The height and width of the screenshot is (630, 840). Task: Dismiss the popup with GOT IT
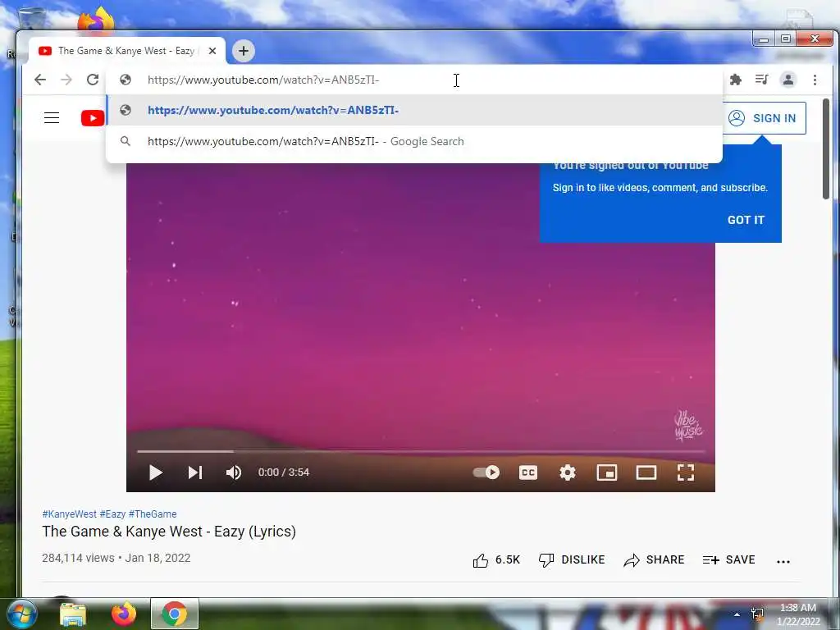click(746, 220)
